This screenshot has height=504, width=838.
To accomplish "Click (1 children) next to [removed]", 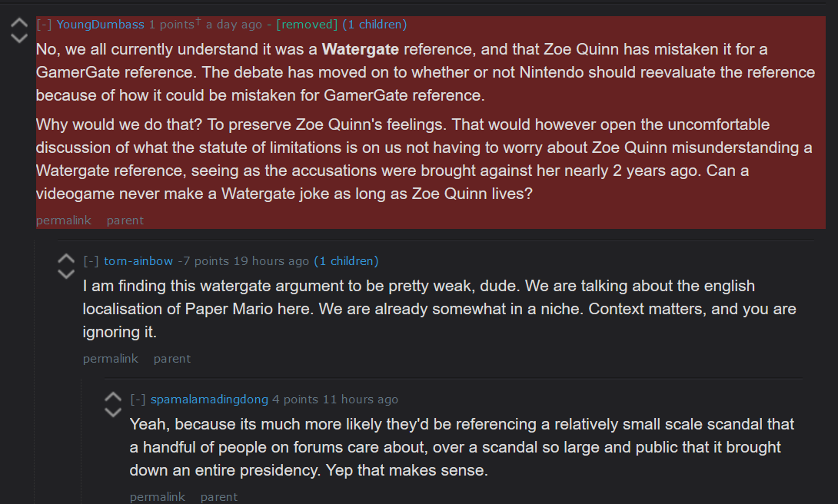I will point(374,25).
